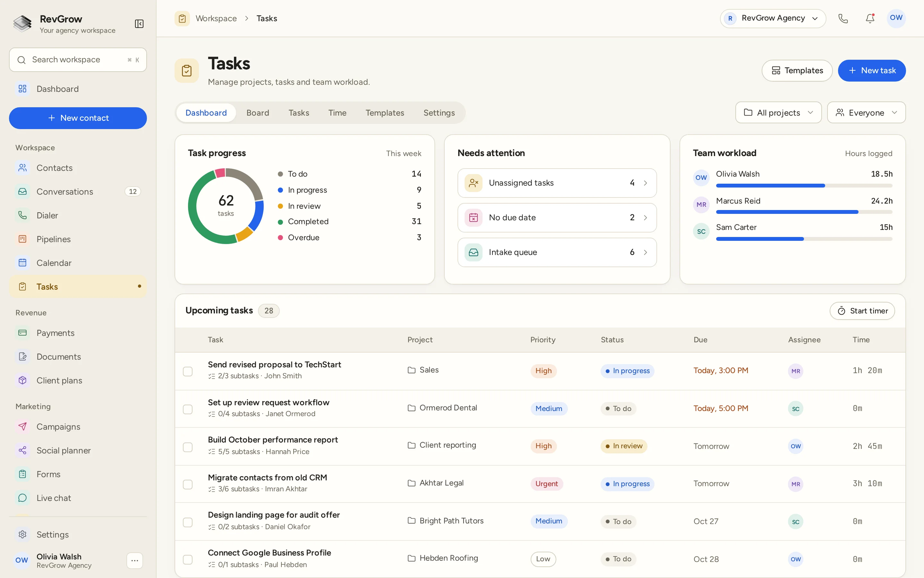Open Documents in the sidebar
Image resolution: width=924 pixels, height=578 pixels.
click(78, 357)
